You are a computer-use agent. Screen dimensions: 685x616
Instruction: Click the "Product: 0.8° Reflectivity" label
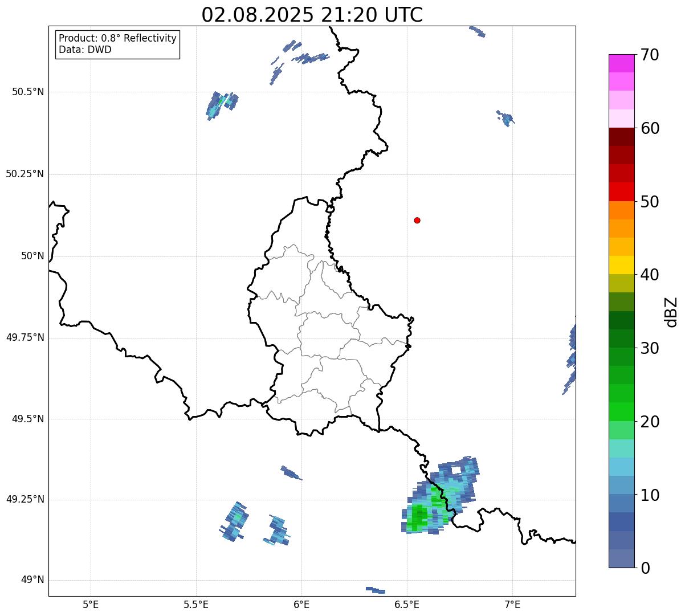click(x=118, y=38)
